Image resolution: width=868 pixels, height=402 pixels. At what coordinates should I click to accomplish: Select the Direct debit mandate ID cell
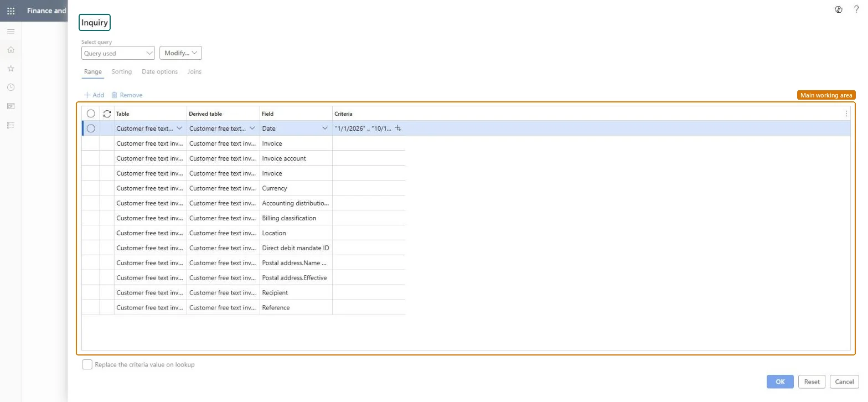point(296,248)
